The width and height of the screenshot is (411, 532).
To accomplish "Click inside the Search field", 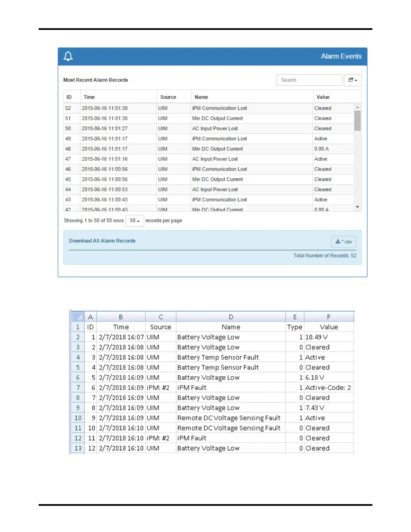I will click(x=309, y=80).
